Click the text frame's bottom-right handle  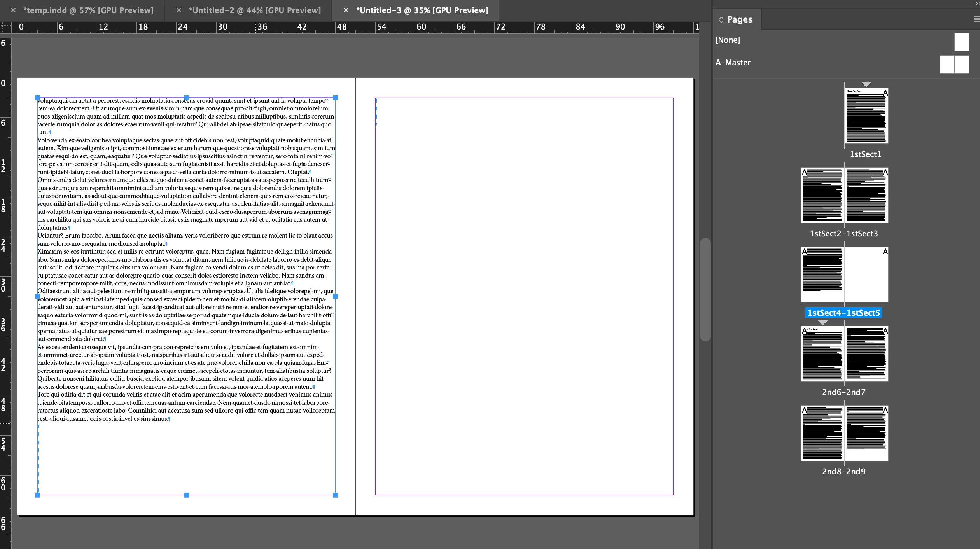335,495
